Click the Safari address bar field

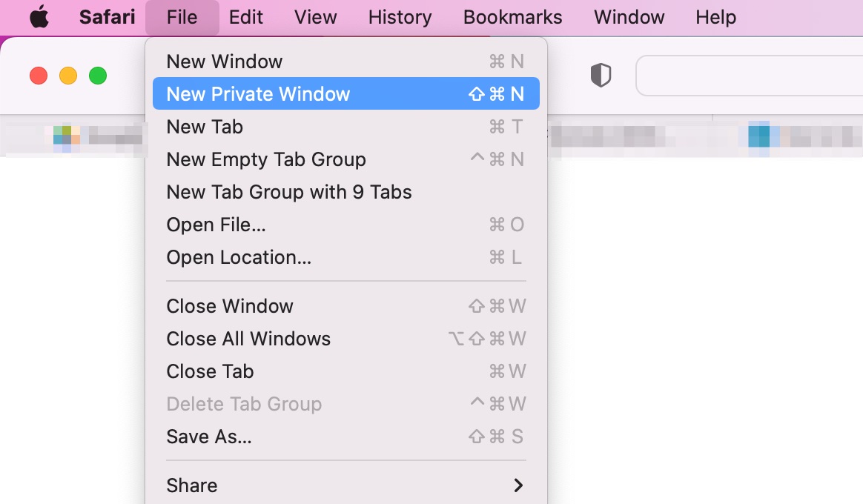pyautogui.click(x=749, y=76)
